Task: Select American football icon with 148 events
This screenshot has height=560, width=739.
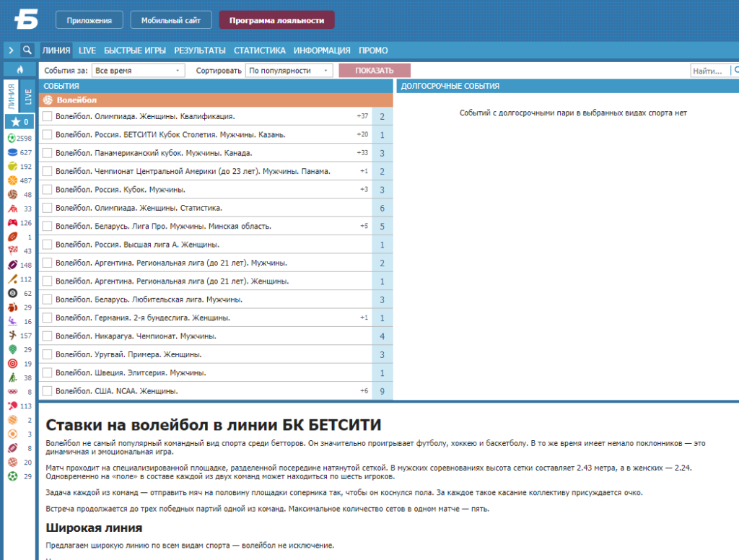Action: tap(13, 265)
